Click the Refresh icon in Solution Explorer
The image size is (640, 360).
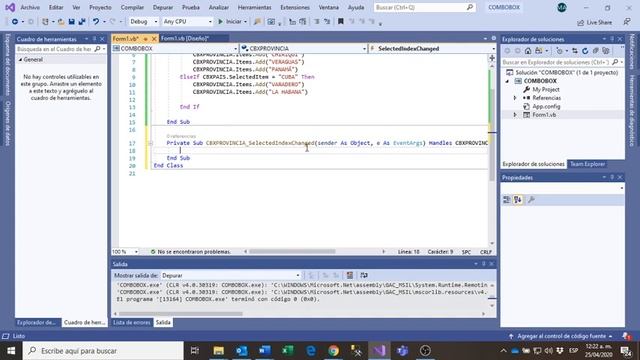click(x=585, y=51)
